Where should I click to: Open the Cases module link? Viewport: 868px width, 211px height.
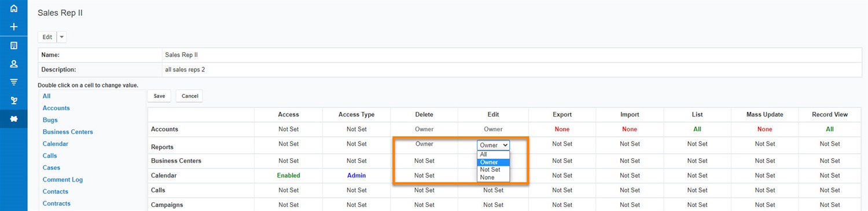coord(52,168)
